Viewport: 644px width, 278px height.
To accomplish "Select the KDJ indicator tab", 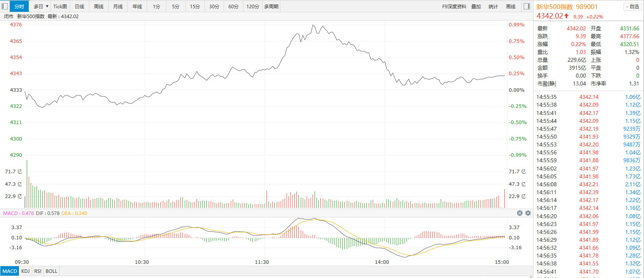I will point(26,271).
